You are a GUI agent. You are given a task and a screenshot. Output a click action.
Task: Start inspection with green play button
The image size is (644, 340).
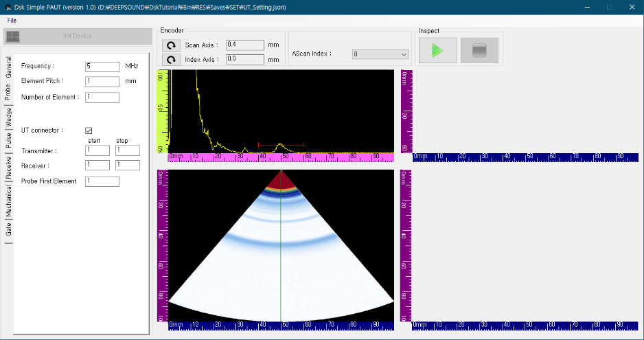click(x=437, y=51)
